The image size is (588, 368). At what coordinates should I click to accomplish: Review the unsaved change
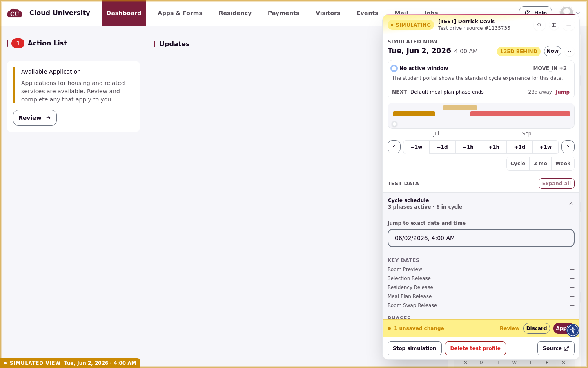(x=510, y=328)
